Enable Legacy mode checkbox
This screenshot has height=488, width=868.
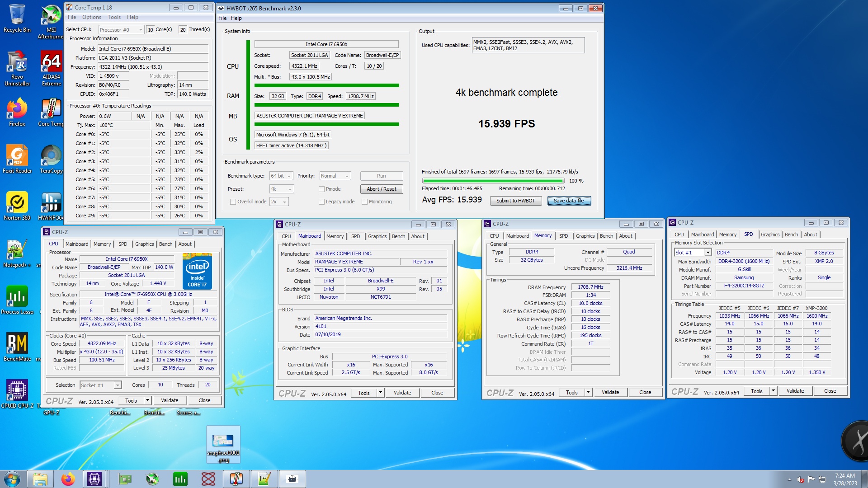[321, 202]
